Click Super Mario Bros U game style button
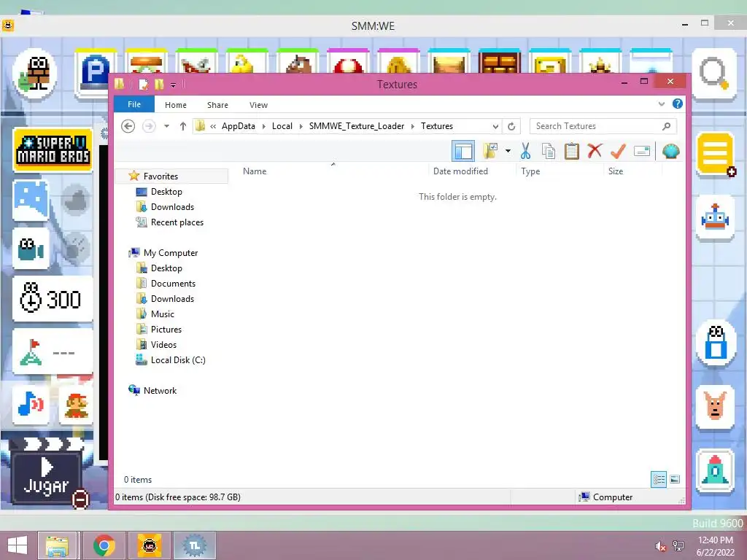747x560 pixels. tap(53, 149)
